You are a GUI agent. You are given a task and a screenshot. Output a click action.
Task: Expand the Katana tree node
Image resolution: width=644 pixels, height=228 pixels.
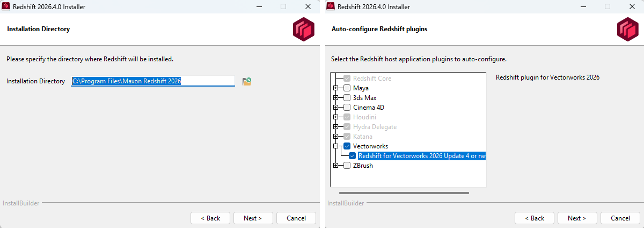click(336, 137)
